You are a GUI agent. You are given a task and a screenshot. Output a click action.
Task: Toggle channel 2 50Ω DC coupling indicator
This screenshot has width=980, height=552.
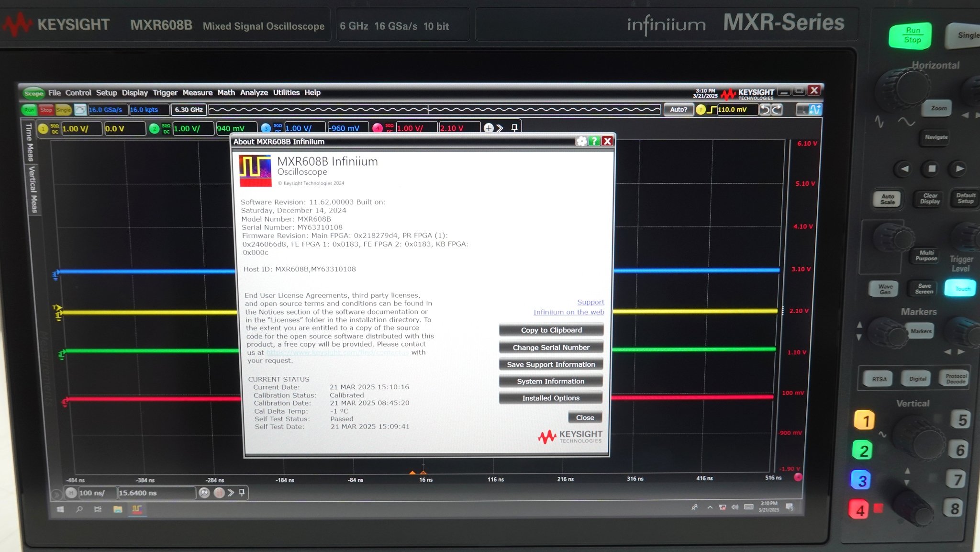click(x=166, y=129)
